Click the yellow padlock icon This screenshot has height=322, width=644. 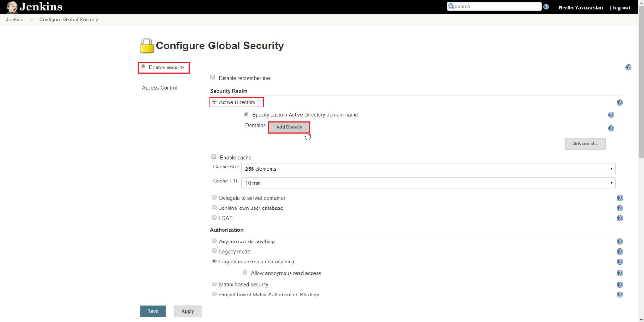[146, 46]
